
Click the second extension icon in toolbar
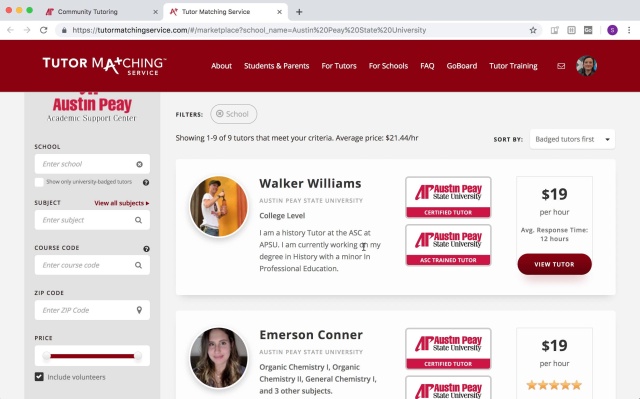571,30
